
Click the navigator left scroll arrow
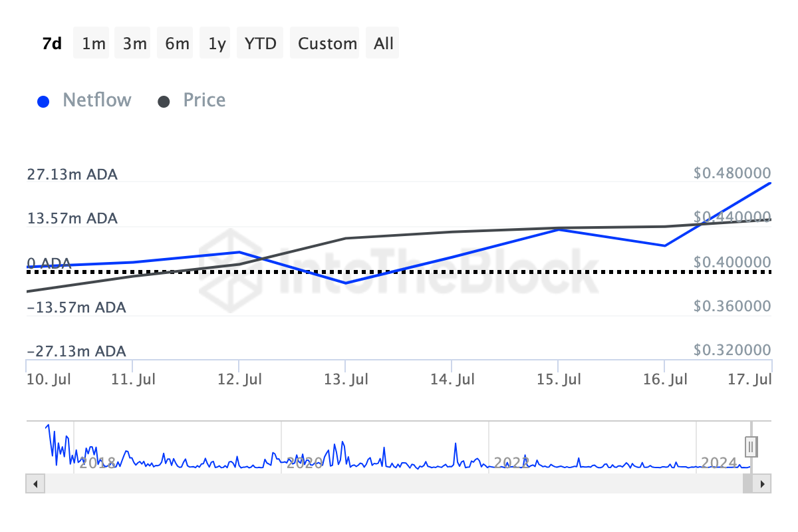coord(35,483)
